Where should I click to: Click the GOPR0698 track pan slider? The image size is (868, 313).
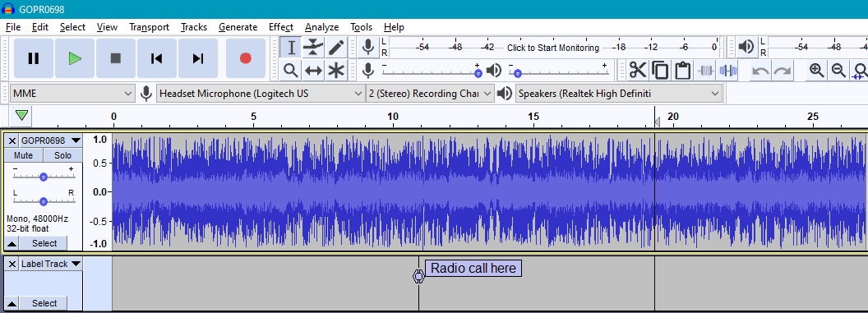(44, 201)
